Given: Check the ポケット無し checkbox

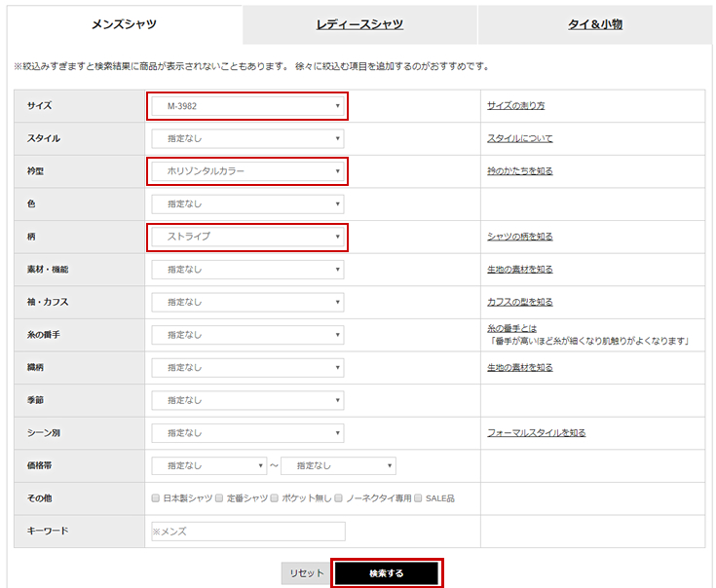Looking at the screenshot, I should click(x=274, y=498).
